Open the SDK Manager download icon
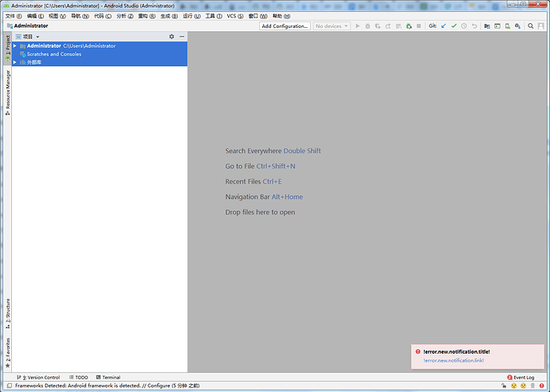This screenshot has height=392, width=550. 518,26
